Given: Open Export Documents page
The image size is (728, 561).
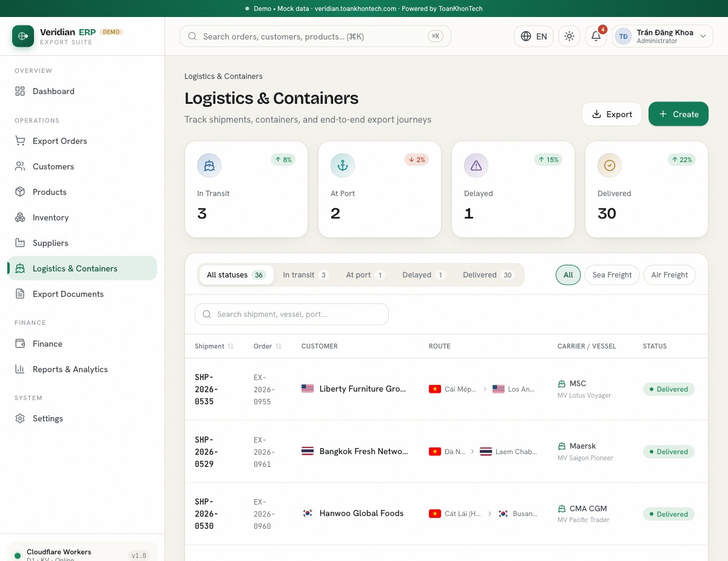Looking at the screenshot, I should (82, 294).
